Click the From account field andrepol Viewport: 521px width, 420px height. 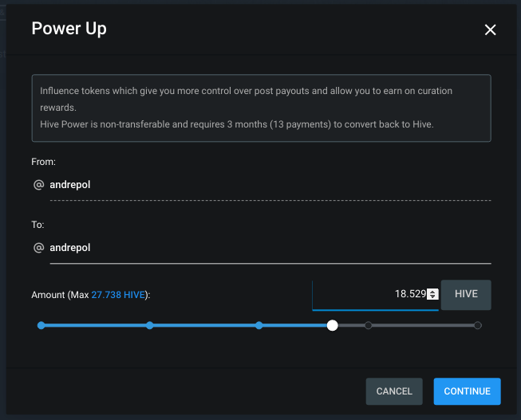(x=270, y=185)
